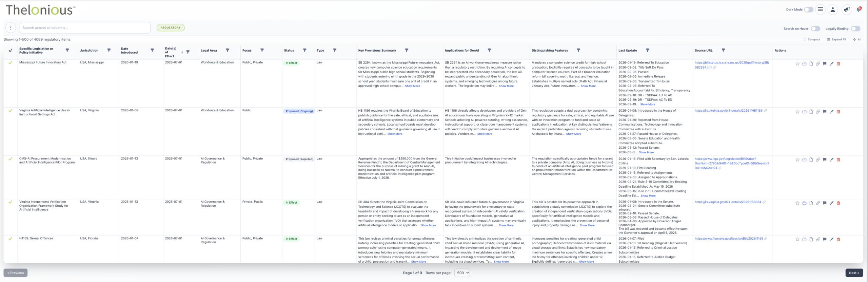Open filter for Focus column

tap(262, 51)
